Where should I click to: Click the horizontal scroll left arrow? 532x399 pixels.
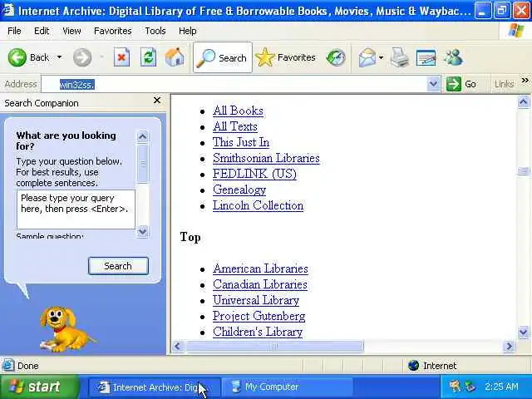coord(177,347)
